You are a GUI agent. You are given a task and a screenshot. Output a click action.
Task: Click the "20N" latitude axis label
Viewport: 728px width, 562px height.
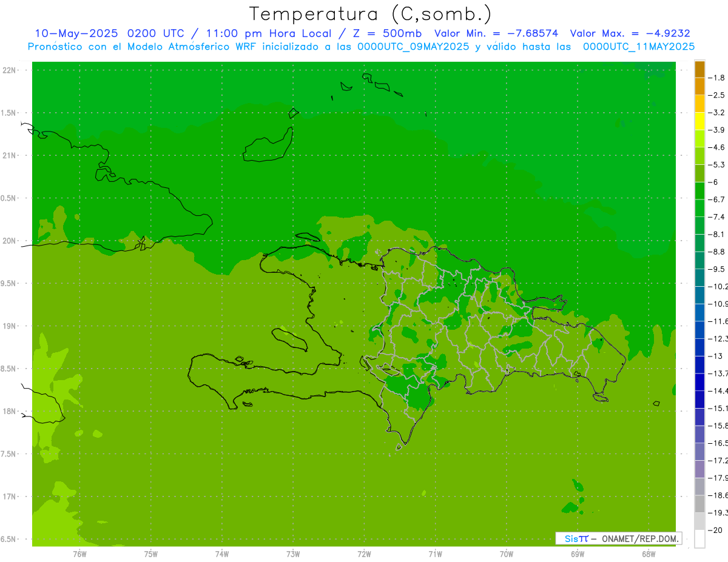point(10,241)
